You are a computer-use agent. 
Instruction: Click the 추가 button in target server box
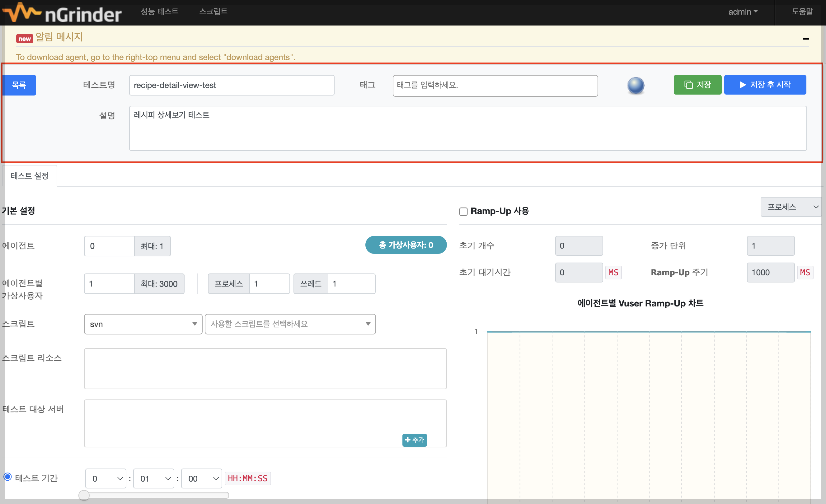(414, 440)
